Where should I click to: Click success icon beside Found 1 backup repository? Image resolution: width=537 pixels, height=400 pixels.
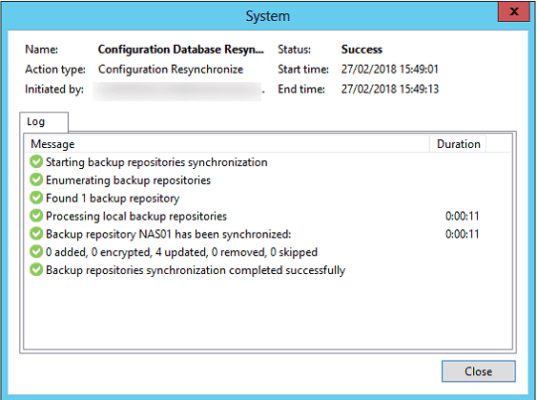click(36, 198)
